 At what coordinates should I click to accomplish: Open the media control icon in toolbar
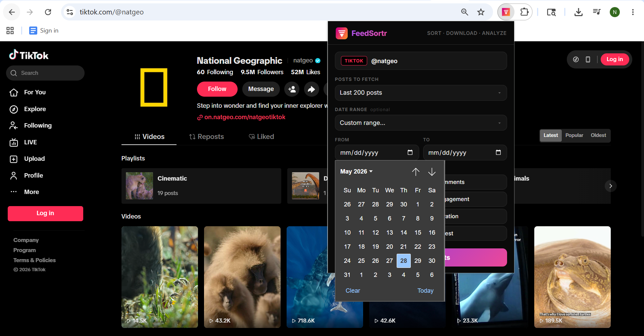(596, 12)
